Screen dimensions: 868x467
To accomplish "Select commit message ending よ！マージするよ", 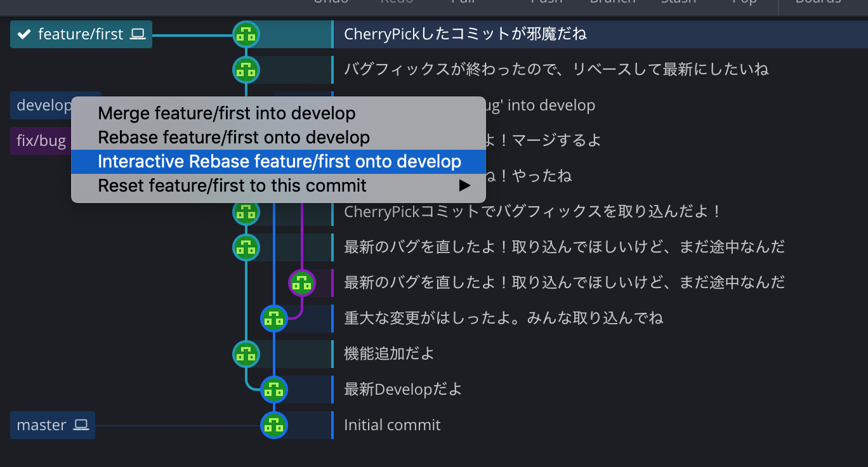I will [543, 141].
